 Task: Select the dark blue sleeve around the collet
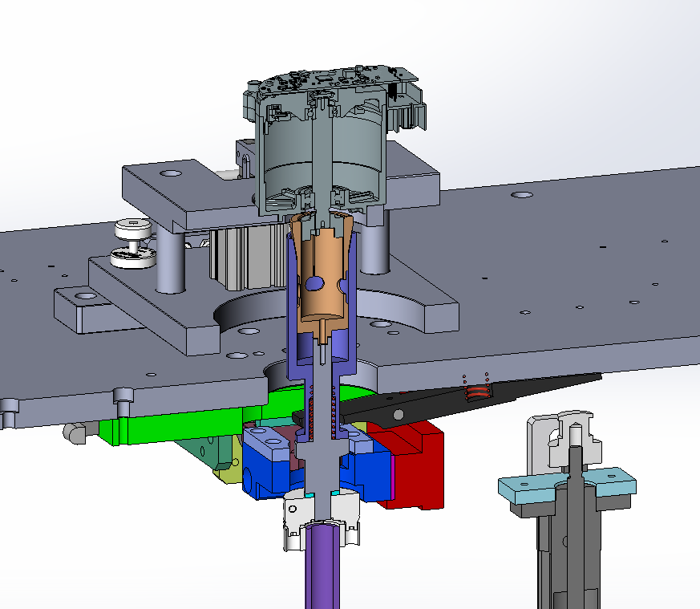(x=293, y=305)
